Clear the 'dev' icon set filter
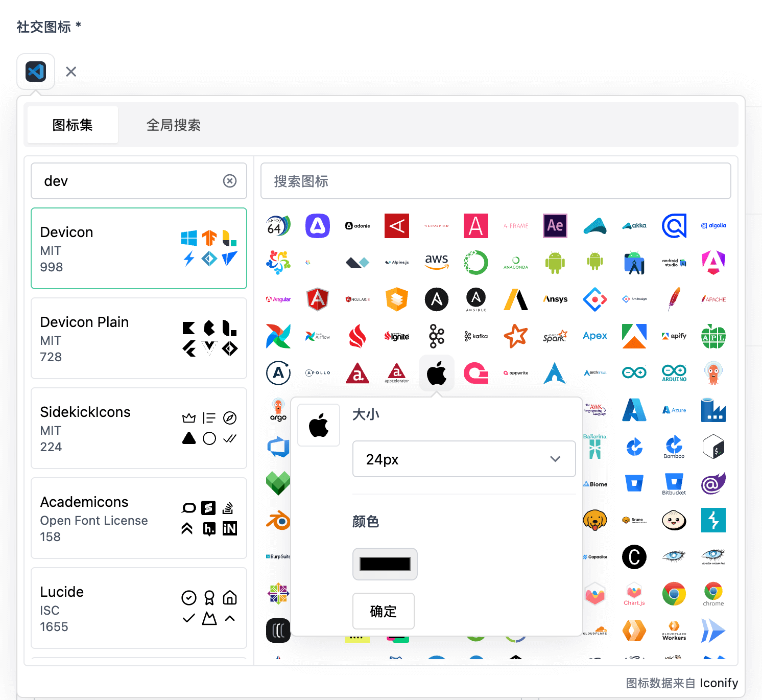The image size is (762, 700). [x=230, y=181]
